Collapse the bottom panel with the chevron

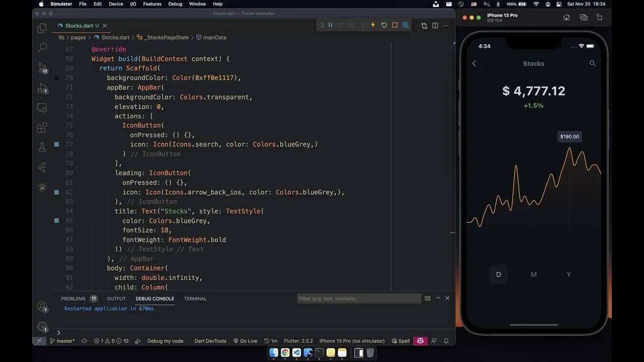click(438, 298)
